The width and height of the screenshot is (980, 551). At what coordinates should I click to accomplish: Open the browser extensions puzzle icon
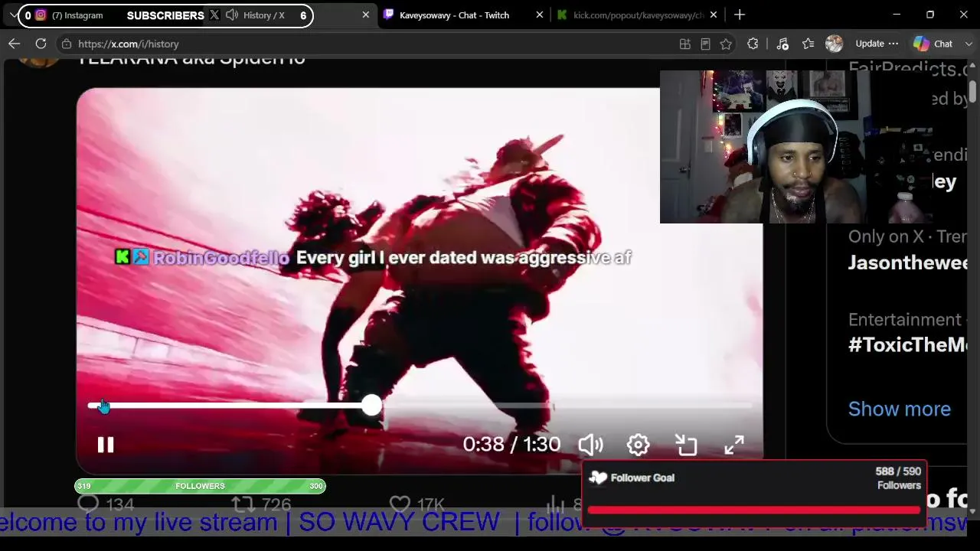tap(753, 44)
